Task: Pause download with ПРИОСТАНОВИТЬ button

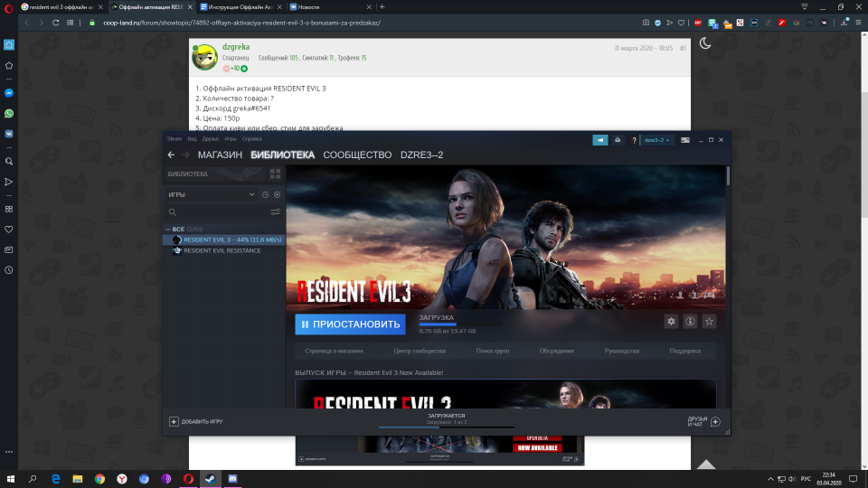Action: 350,324
